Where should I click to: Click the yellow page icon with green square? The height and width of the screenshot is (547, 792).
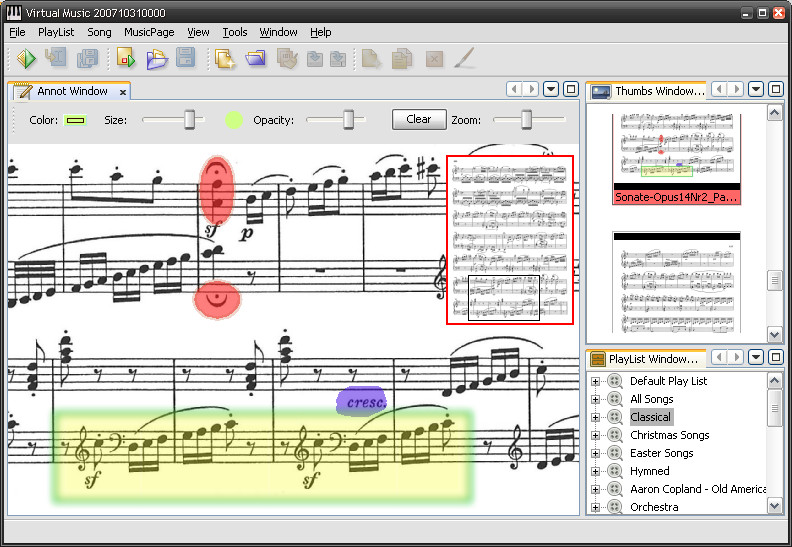[x=126, y=59]
